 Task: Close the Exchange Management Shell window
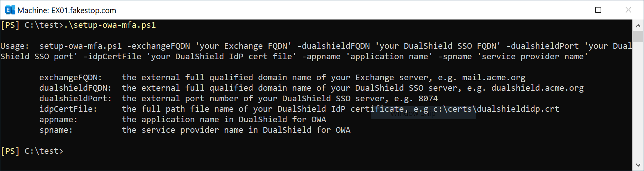click(628, 10)
